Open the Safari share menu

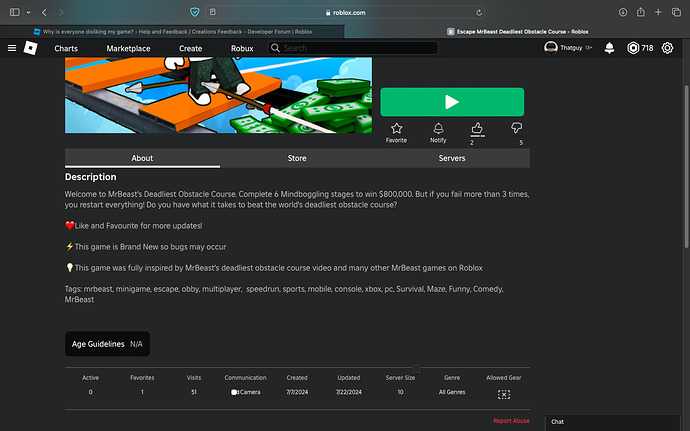pos(641,12)
